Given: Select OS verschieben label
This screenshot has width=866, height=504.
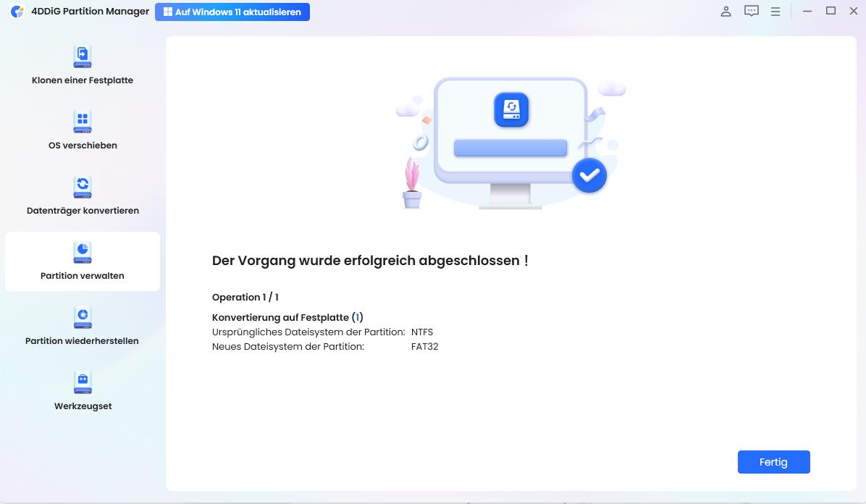Looking at the screenshot, I should pos(83,146).
